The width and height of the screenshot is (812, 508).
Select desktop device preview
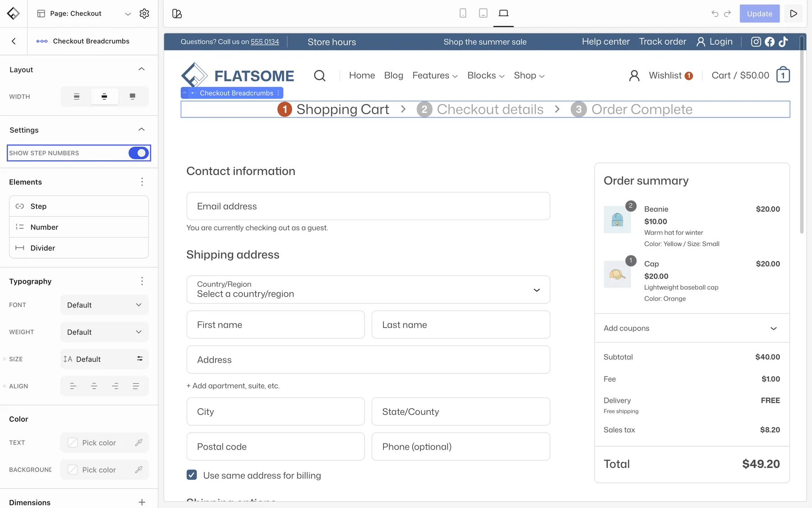click(x=503, y=13)
